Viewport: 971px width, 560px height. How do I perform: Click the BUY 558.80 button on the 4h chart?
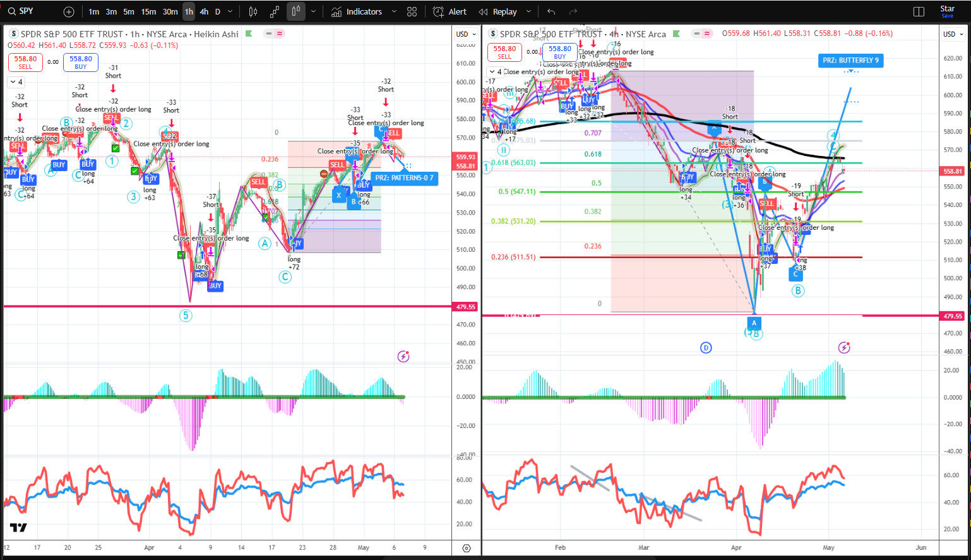click(x=560, y=52)
